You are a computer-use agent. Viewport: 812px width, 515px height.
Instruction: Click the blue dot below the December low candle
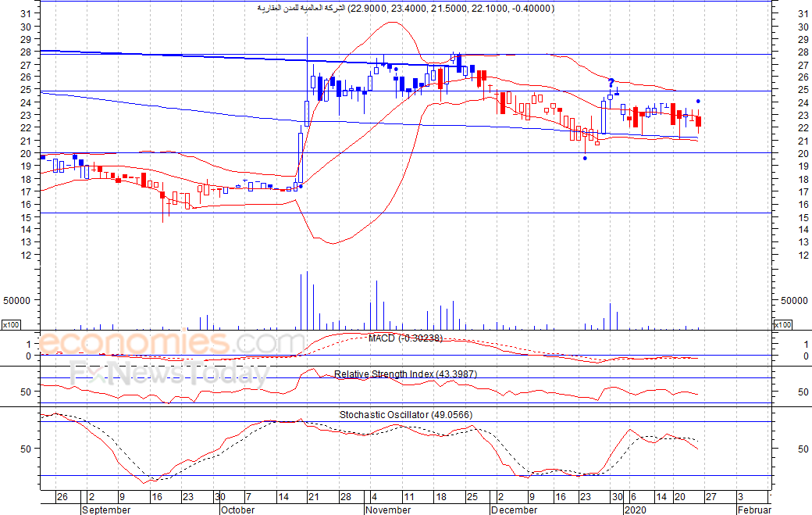pyautogui.click(x=585, y=158)
